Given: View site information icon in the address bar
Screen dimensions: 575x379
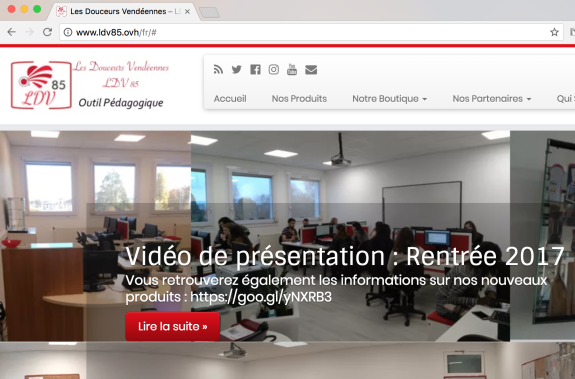Looking at the screenshot, I should [68, 32].
